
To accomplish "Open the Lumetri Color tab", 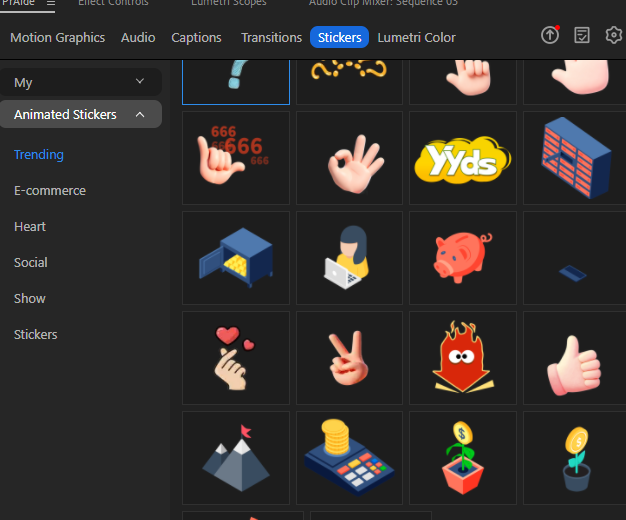I will 416,37.
